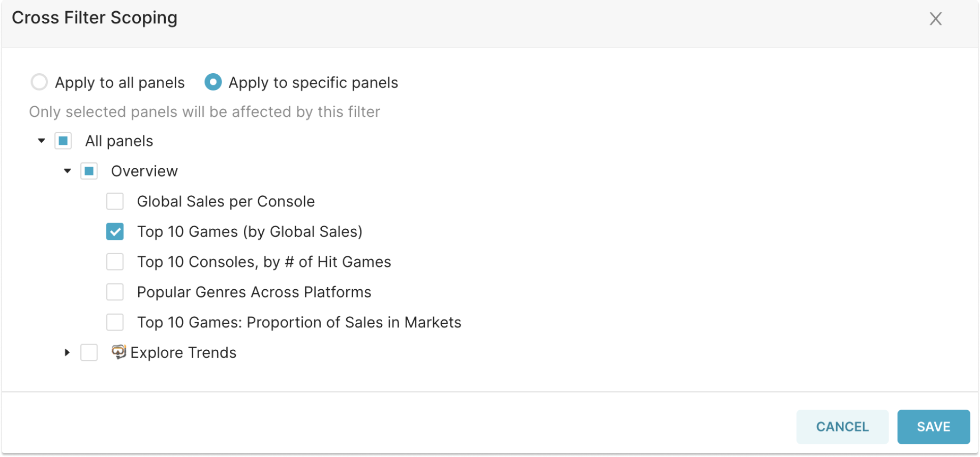This screenshot has width=980, height=457.
Task: Collapse the All panels tree node
Action: pyautogui.click(x=42, y=141)
